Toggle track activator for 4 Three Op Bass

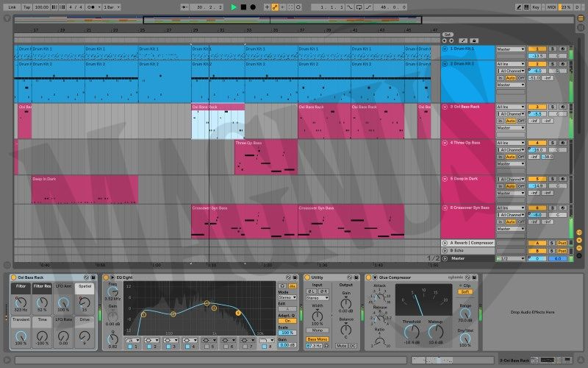(536, 143)
